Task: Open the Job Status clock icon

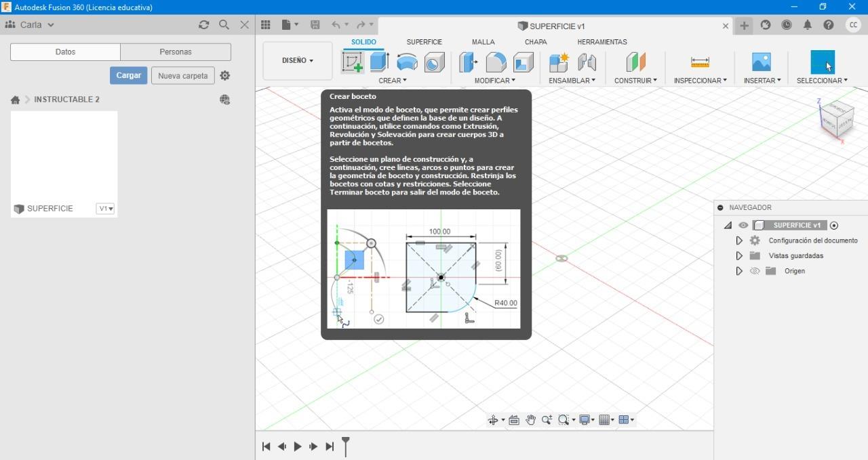Action: [x=787, y=25]
